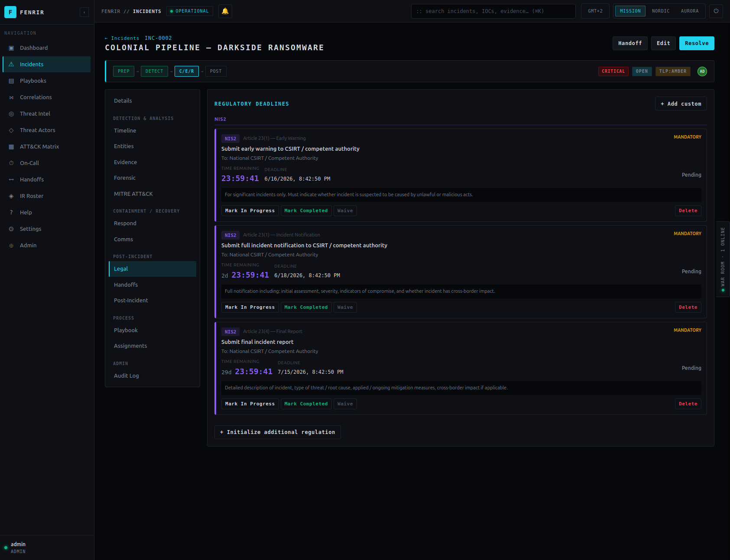Select the DETECT phase step
730x560 pixels.
coord(154,71)
